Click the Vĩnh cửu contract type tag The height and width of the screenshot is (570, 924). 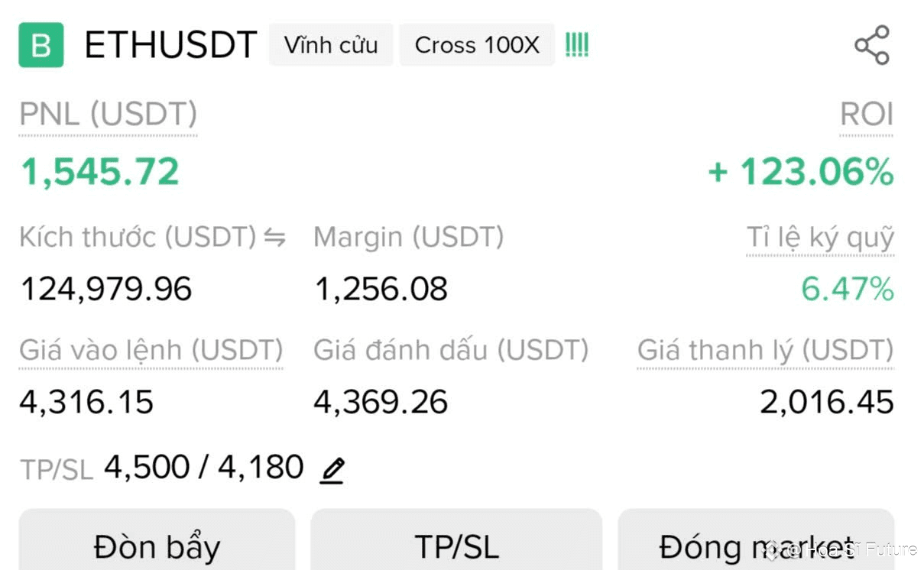330,44
